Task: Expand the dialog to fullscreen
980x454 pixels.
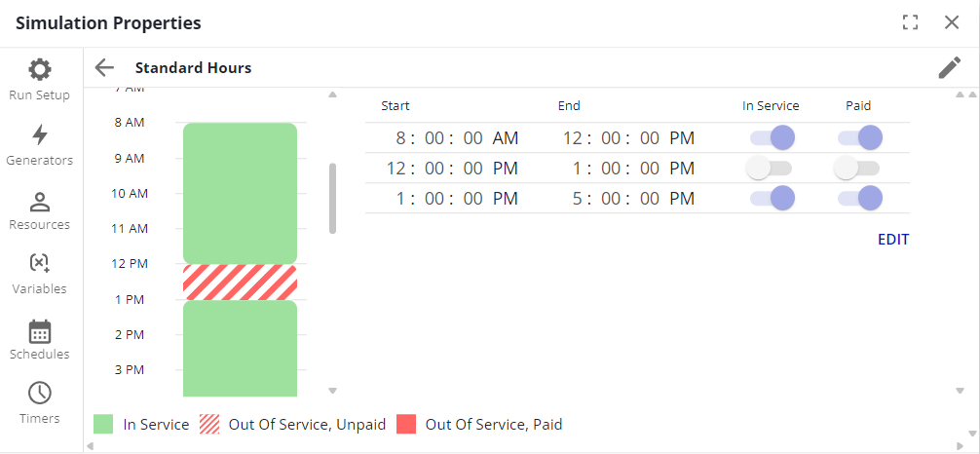Action: (x=911, y=22)
